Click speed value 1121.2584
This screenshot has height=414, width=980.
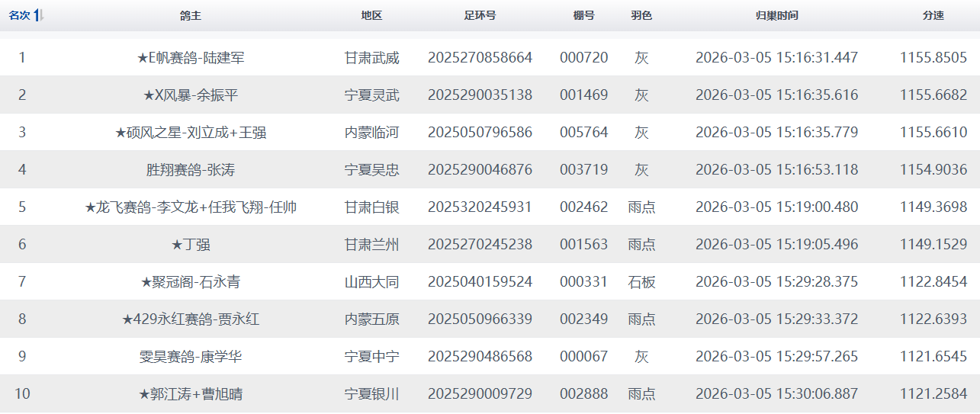[933, 394]
